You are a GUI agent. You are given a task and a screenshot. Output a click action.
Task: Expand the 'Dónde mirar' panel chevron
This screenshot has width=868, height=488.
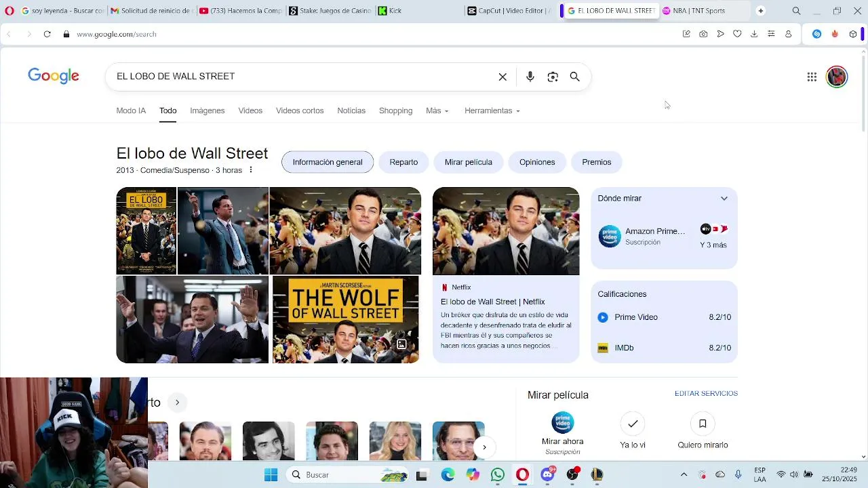click(724, 199)
